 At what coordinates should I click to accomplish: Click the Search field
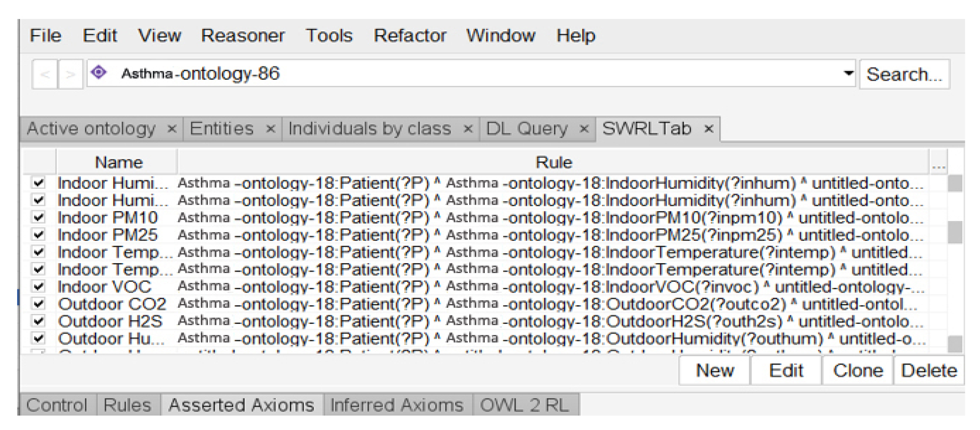[904, 74]
